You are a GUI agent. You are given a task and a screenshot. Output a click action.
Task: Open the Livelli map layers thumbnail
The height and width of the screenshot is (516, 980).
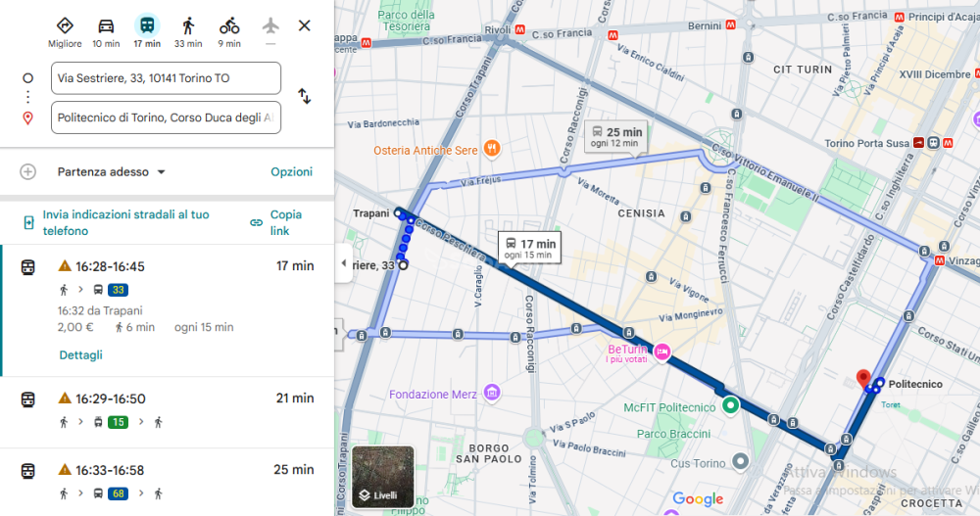point(383,477)
